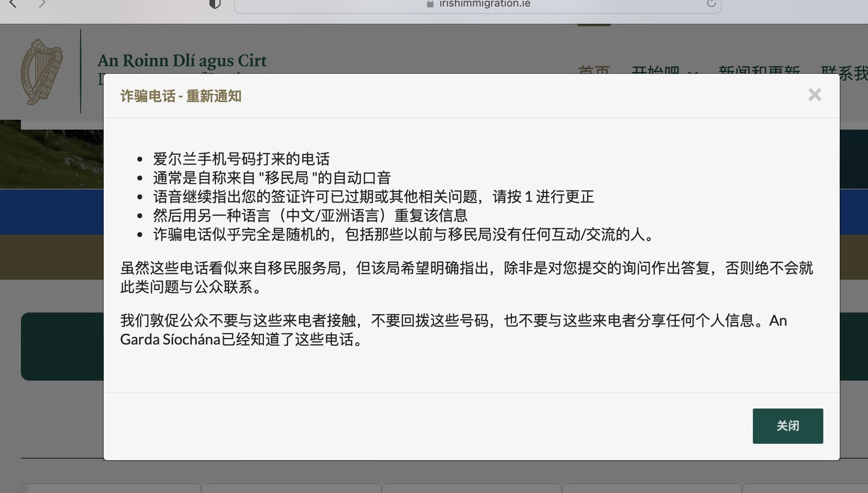Select the first bullet about Irish mobile numbers
Viewport: 868px width, 493px height.
click(x=242, y=159)
